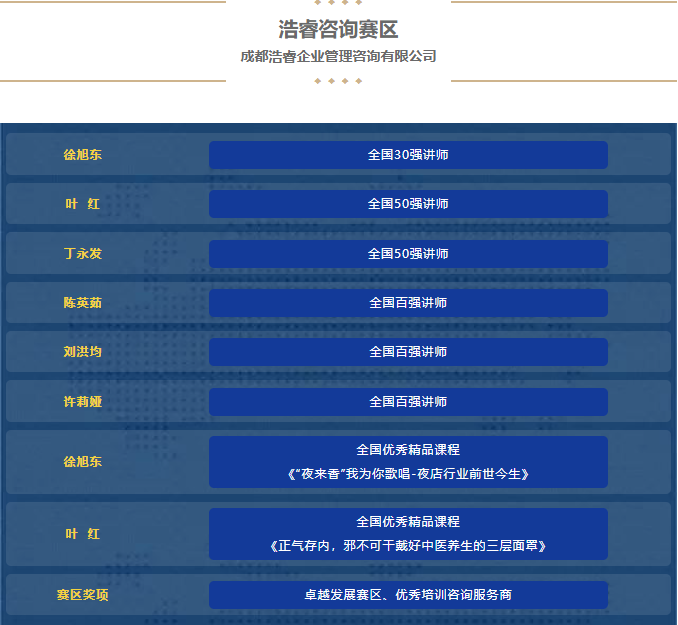Click 徐旭东 beside the 夜来香 course
This screenshot has height=625, width=678.
point(83,462)
